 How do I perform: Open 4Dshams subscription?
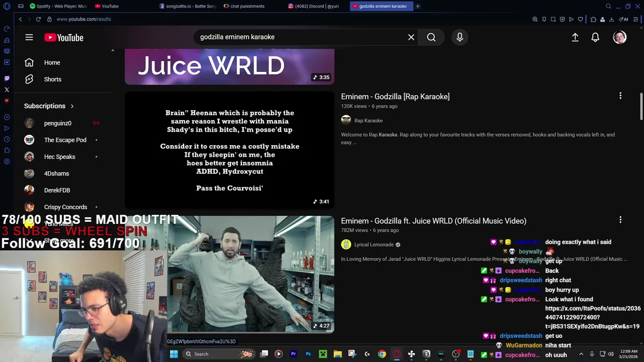tap(56, 173)
